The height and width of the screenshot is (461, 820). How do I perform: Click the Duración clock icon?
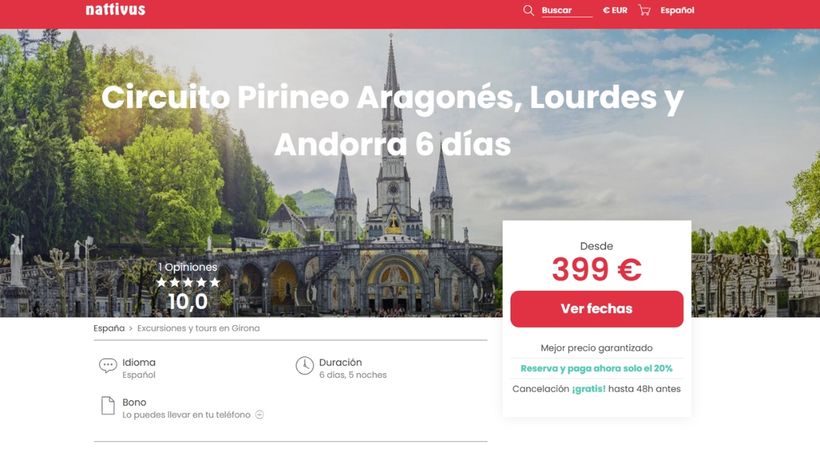(x=304, y=365)
